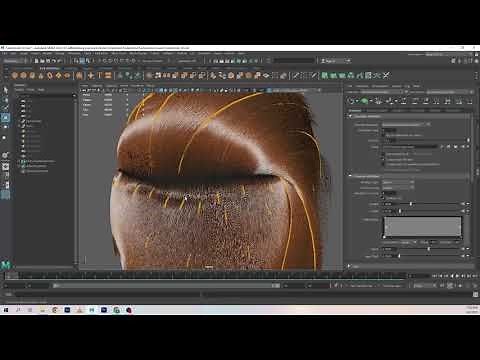Open the menu set dropdown at top left
This screenshot has width=480, height=360.
(15, 61)
